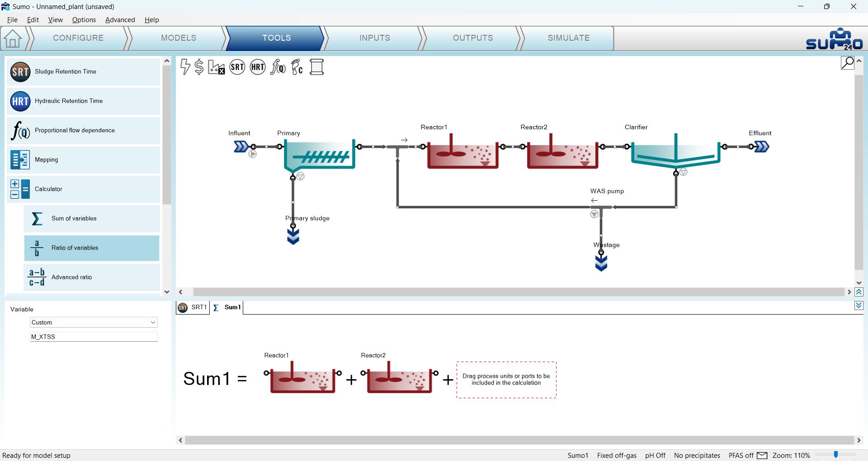Click the f(Q) flow dependence toolbar icon
The image size is (868, 461).
(278, 67)
